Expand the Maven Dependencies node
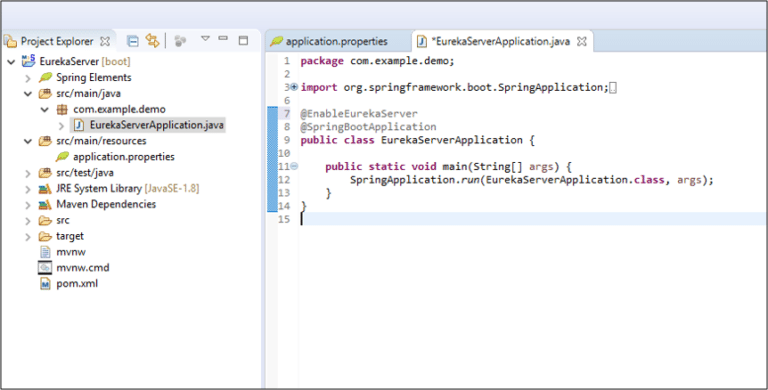The image size is (768, 390). tap(28, 205)
